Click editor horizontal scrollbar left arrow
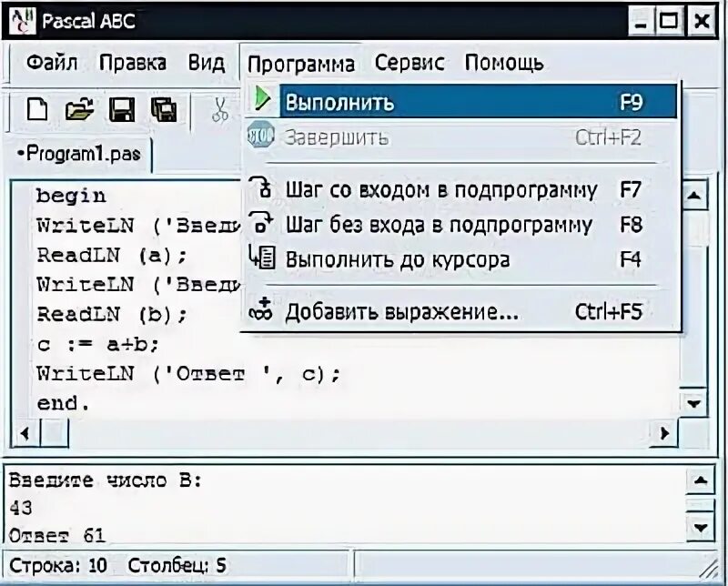This screenshot has width=728, height=586. (25, 434)
